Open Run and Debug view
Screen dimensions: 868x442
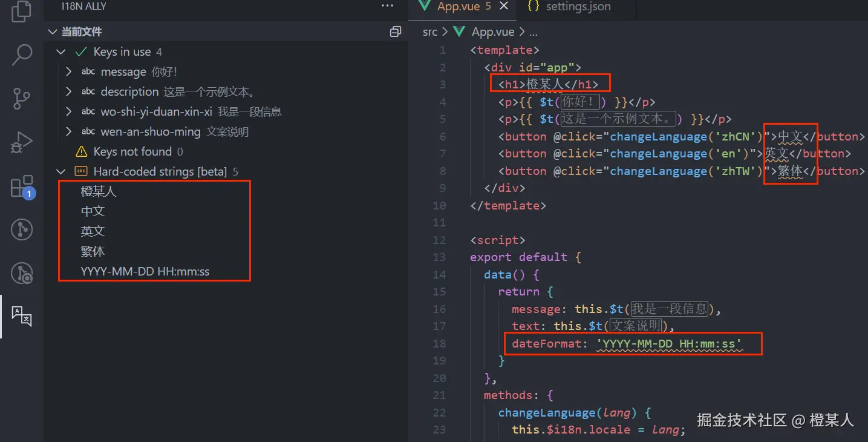point(22,142)
